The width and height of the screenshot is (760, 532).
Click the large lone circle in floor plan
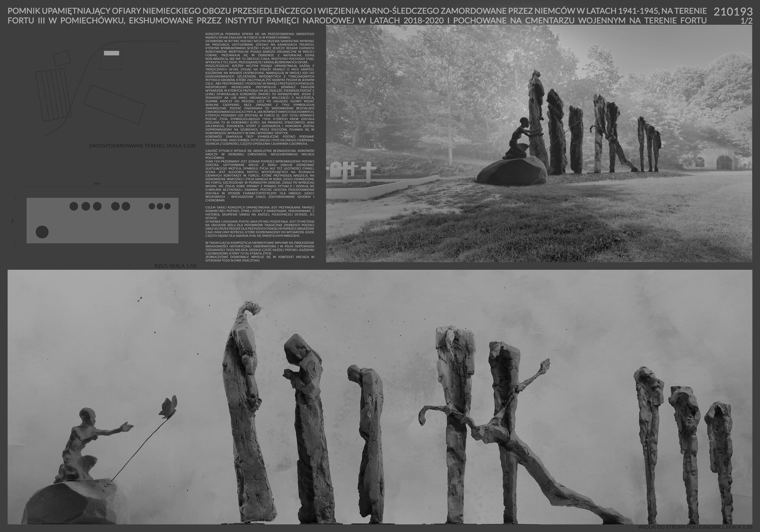pyautogui.click(x=42, y=232)
